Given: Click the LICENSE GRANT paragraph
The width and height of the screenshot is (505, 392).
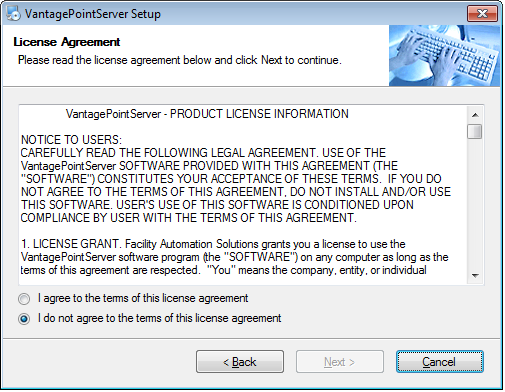Looking at the screenshot, I should 235,257.
